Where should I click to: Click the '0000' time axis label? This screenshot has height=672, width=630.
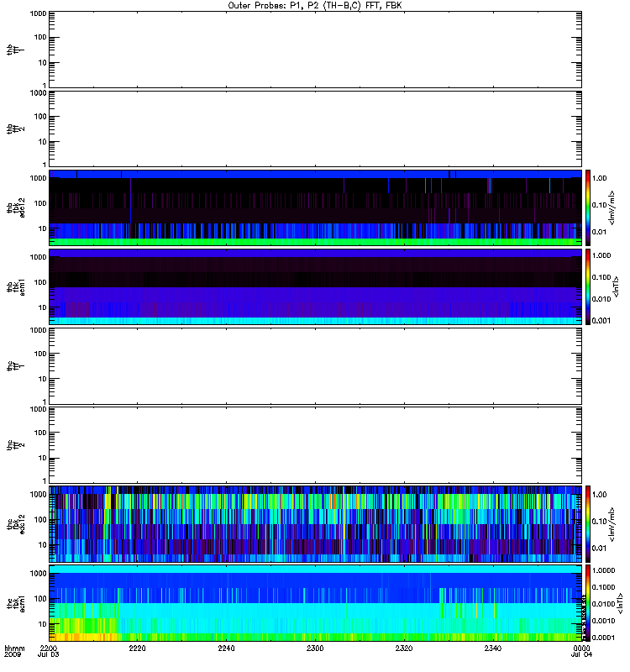point(581,648)
